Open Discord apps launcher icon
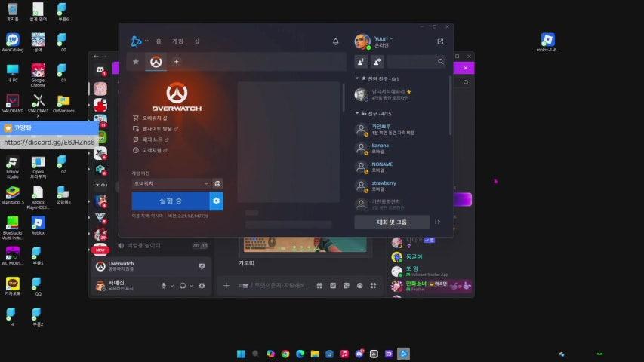 374,286
